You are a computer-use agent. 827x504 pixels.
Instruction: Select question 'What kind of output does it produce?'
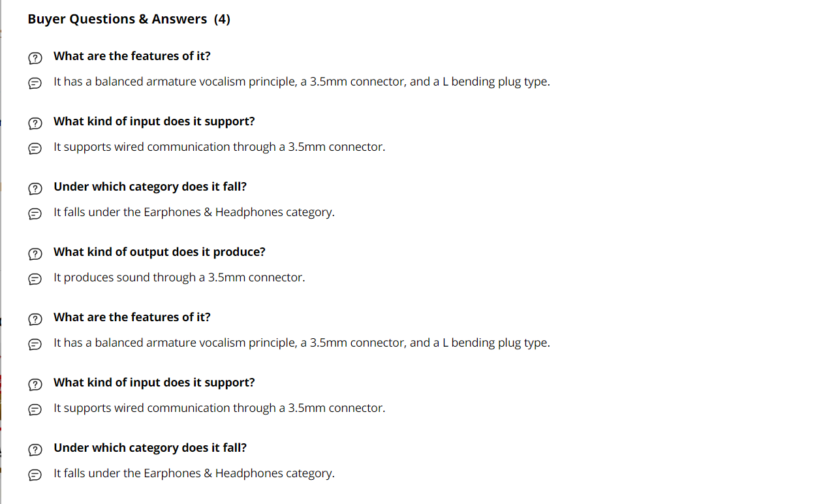(x=159, y=252)
